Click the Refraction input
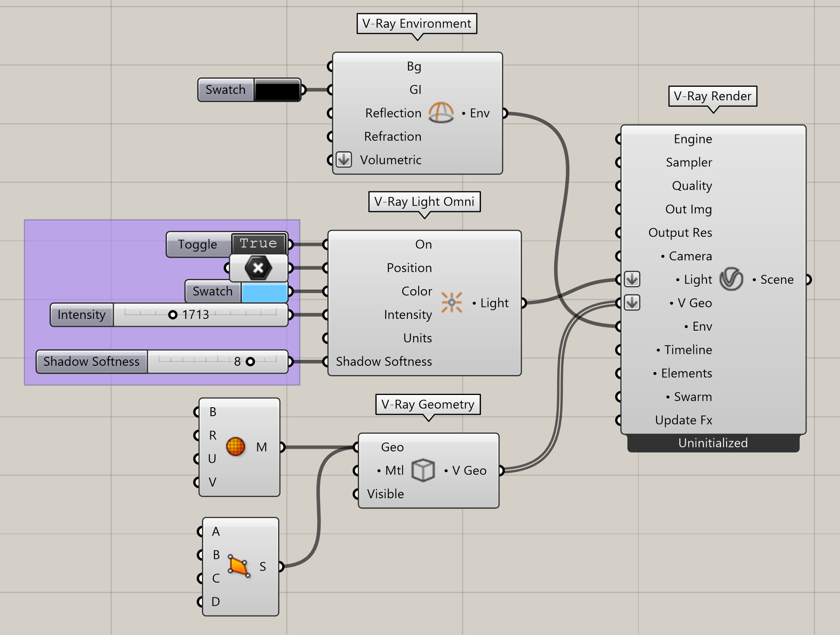The image size is (840, 635). pos(392,136)
